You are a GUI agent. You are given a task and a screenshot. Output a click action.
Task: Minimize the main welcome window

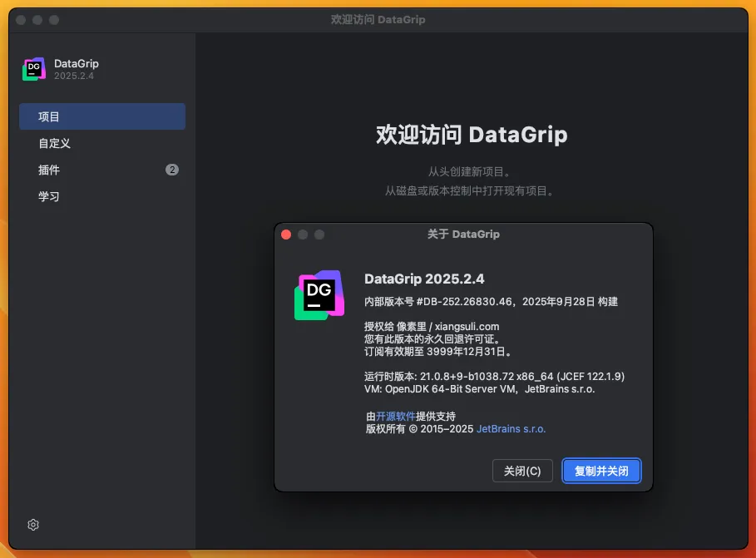(37, 19)
